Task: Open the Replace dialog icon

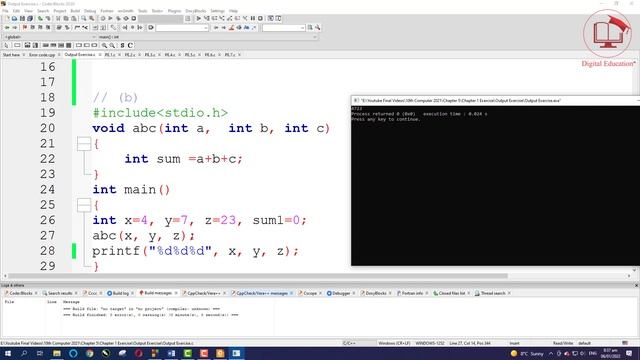Action: pos(91,18)
